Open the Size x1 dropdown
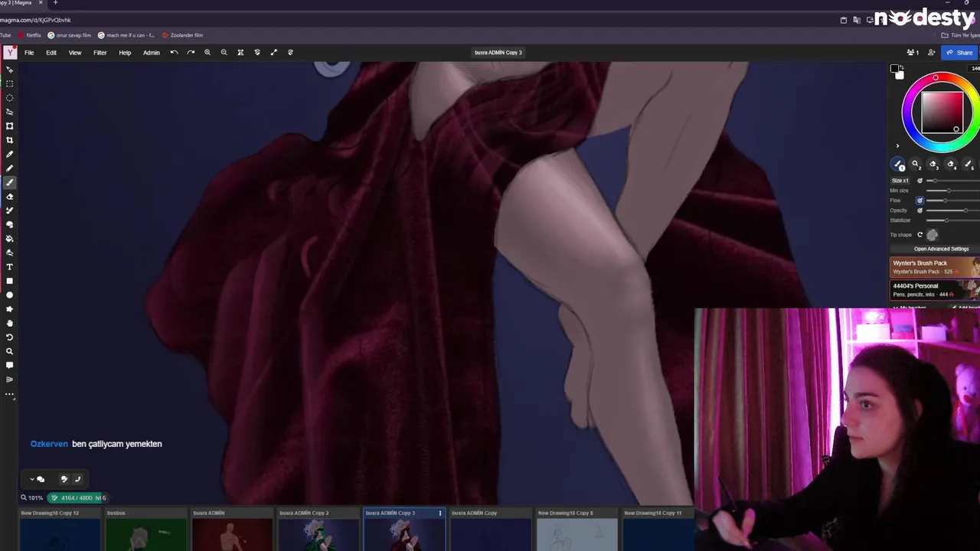This screenshot has height=551, width=980. pyautogui.click(x=900, y=181)
